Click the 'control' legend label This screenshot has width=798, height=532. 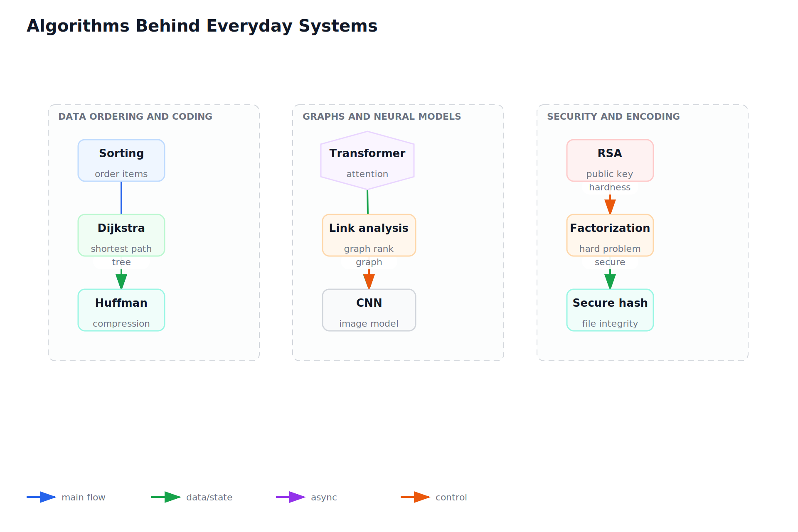point(451,498)
